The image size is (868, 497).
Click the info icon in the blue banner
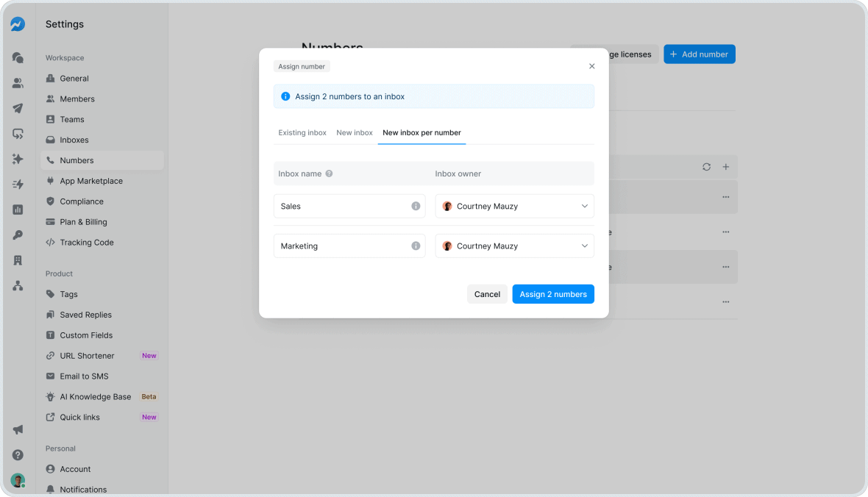[x=285, y=96]
